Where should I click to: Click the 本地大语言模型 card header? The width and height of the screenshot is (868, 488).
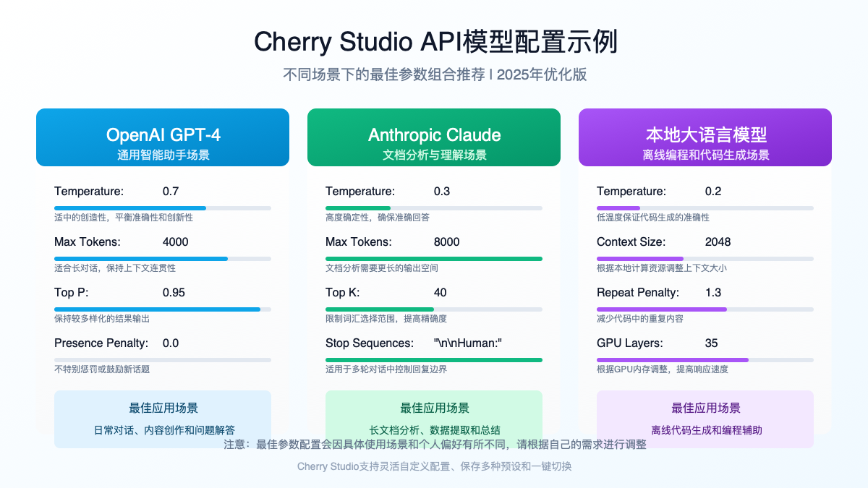click(x=705, y=137)
